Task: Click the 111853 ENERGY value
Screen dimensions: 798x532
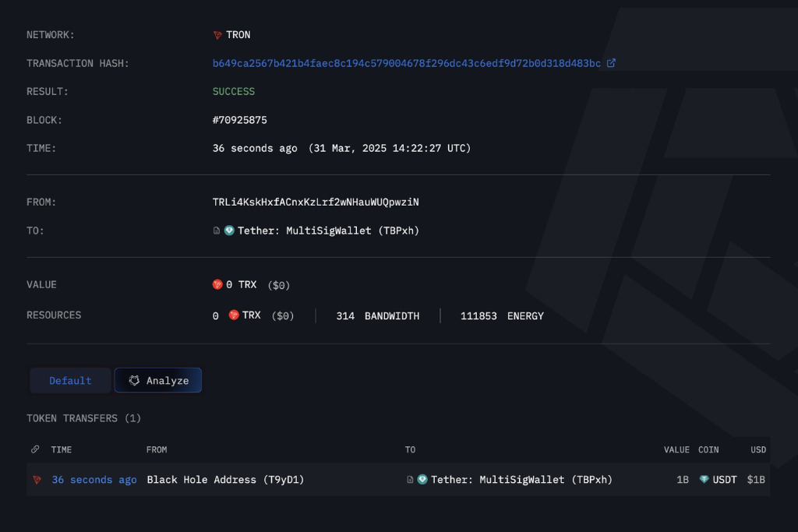Action: (502, 315)
